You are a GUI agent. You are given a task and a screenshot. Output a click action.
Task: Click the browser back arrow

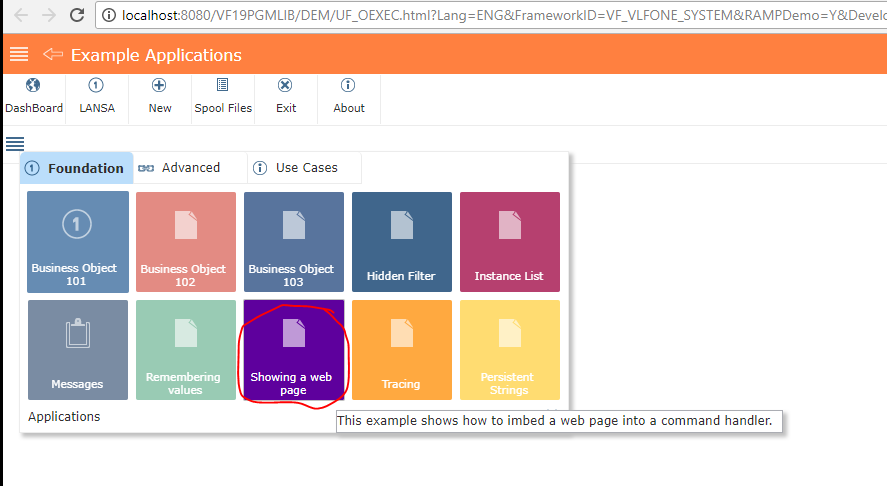click(21, 15)
